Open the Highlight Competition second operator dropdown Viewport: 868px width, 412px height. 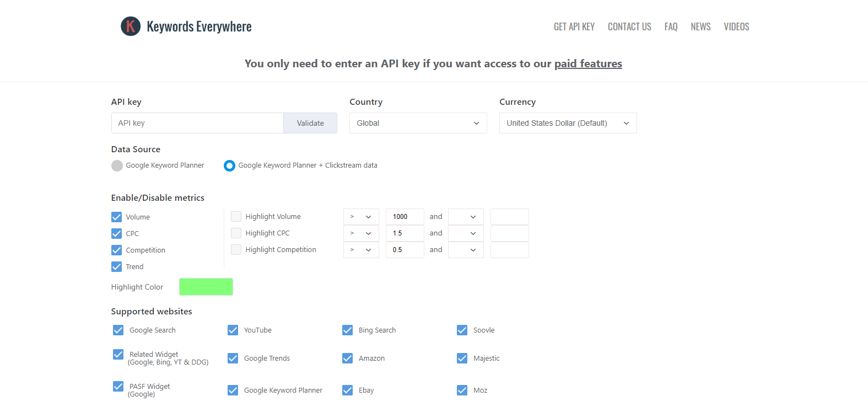(466, 250)
